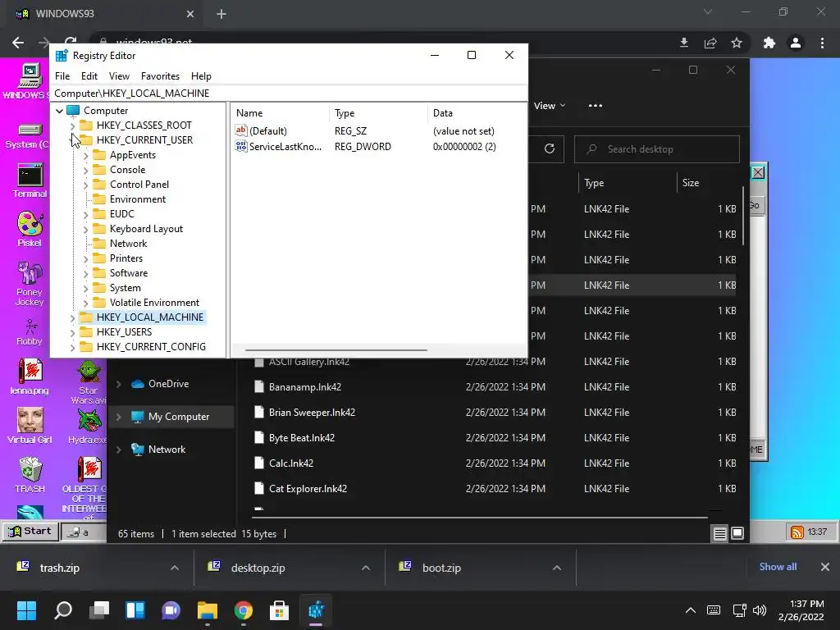This screenshot has height=630, width=840.
Task: Click the Registry Editor address bar
Action: [x=288, y=94]
